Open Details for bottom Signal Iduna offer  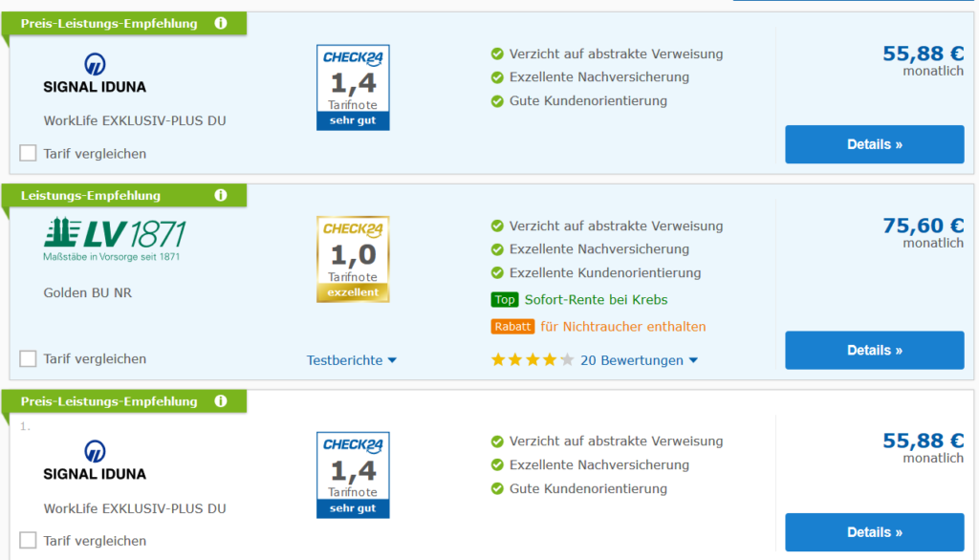[x=874, y=532]
